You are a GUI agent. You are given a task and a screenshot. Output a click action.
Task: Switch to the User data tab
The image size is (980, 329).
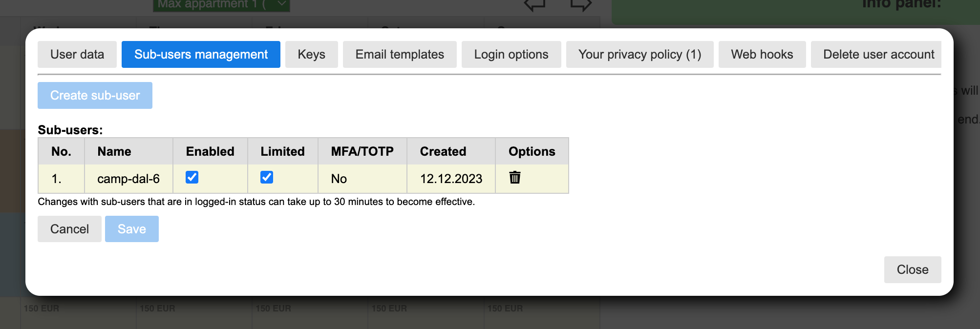[x=77, y=54]
